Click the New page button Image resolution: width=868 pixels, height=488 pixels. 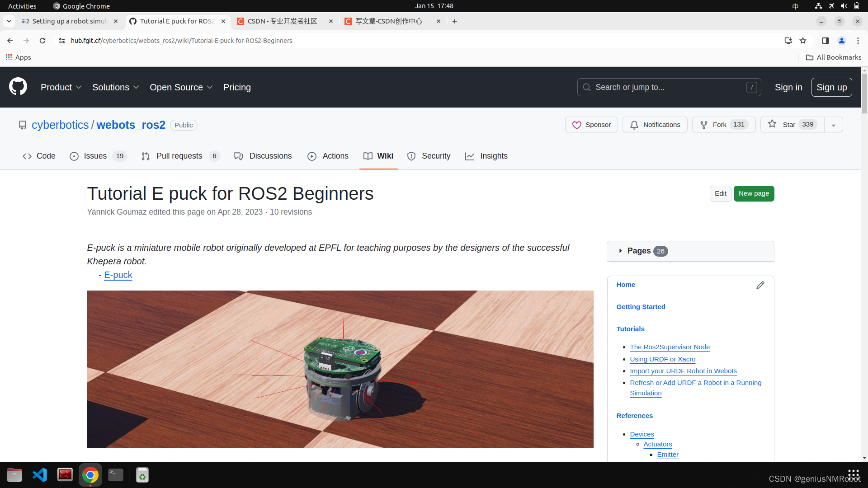click(753, 193)
